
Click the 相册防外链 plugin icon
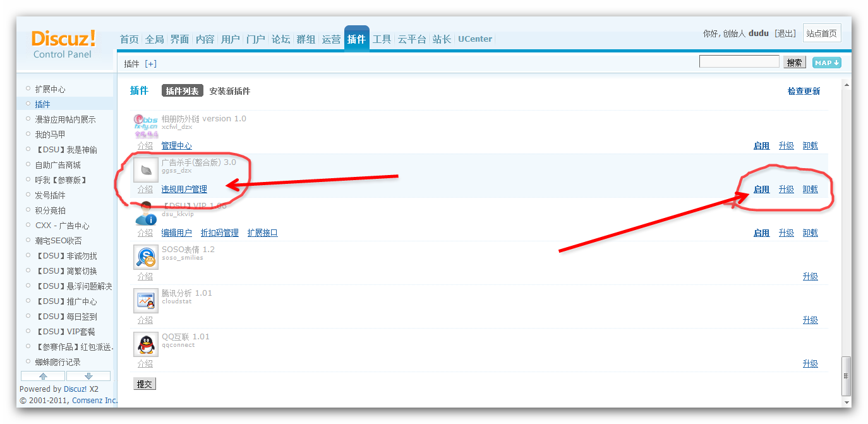coord(146,126)
